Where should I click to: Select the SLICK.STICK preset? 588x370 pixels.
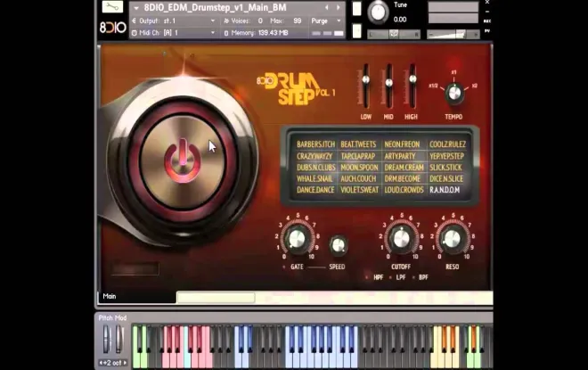[x=445, y=168]
